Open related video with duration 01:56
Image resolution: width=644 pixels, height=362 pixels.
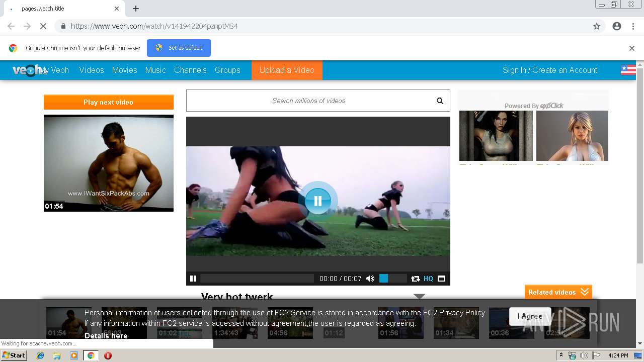point(401,323)
